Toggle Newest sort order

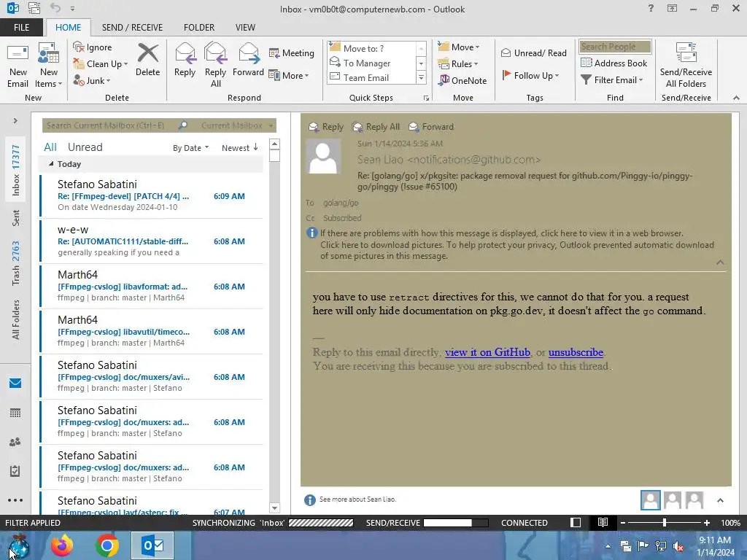click(x=239, y=148)
